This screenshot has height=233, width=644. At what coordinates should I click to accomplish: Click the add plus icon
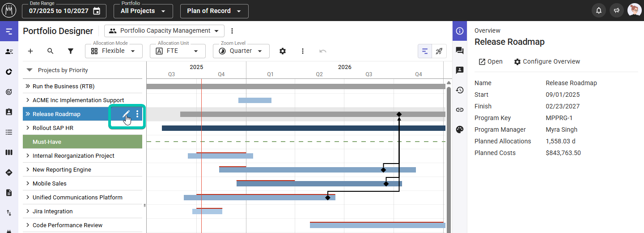[30, 51]
